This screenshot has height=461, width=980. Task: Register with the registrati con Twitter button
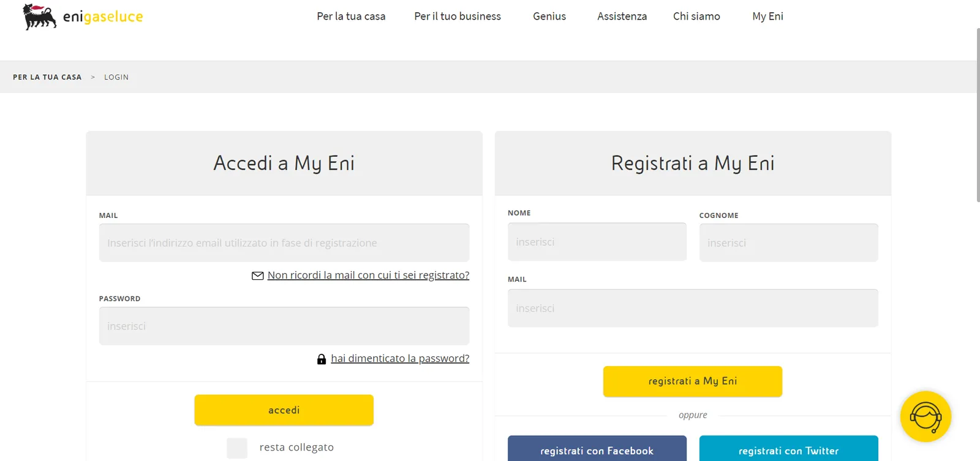(789, 449)
